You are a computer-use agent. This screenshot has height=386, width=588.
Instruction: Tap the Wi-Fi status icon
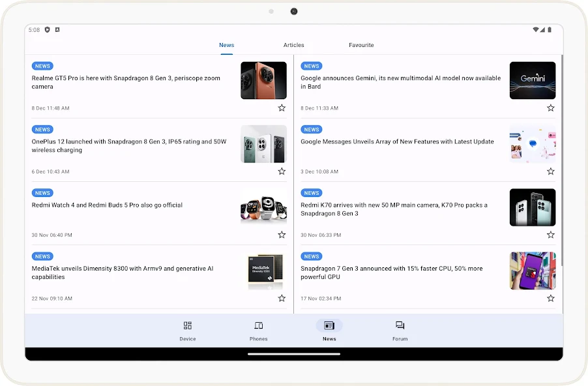coord(536,29)
